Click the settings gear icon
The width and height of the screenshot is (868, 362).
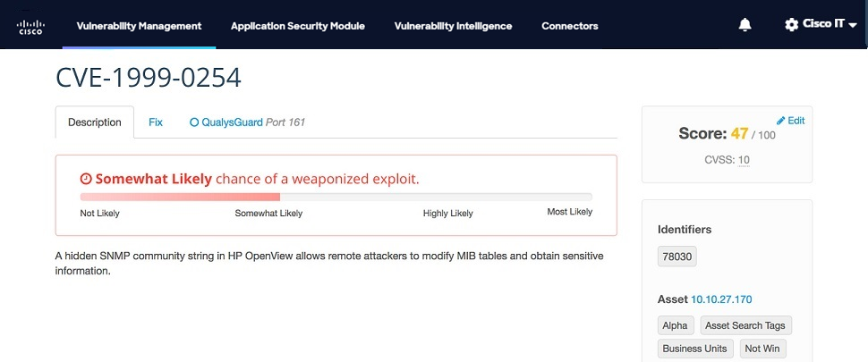792,25
